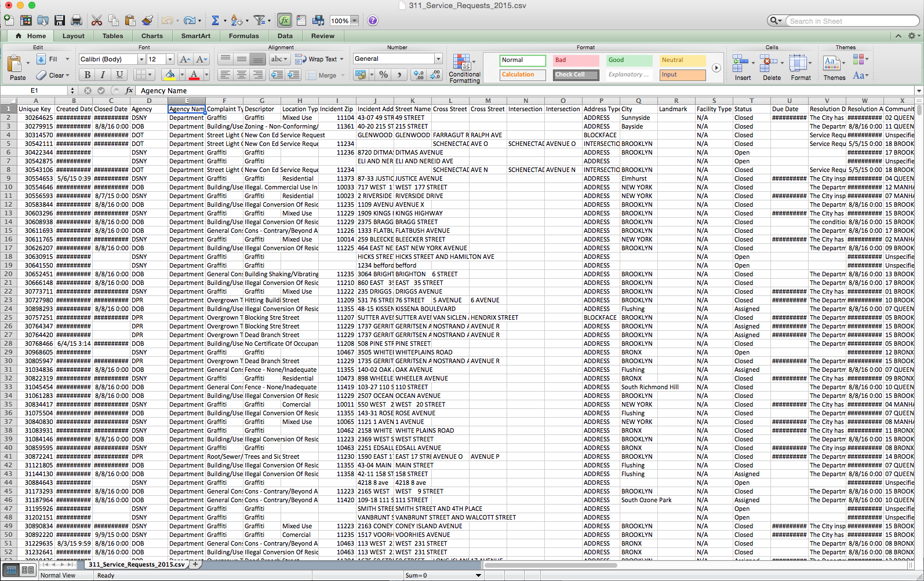
Task: Switch to the Layout ribbon tab
Action: tap(74, 36)
